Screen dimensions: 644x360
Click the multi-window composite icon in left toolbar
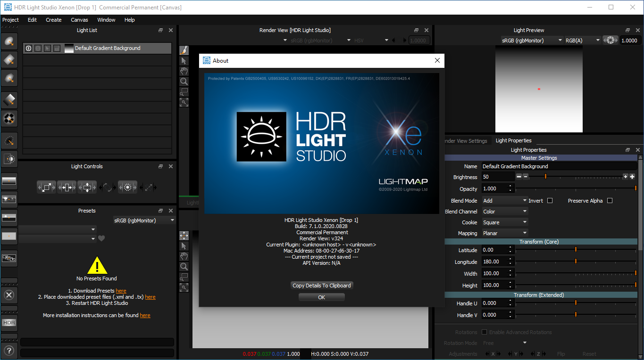click(9, 258)
